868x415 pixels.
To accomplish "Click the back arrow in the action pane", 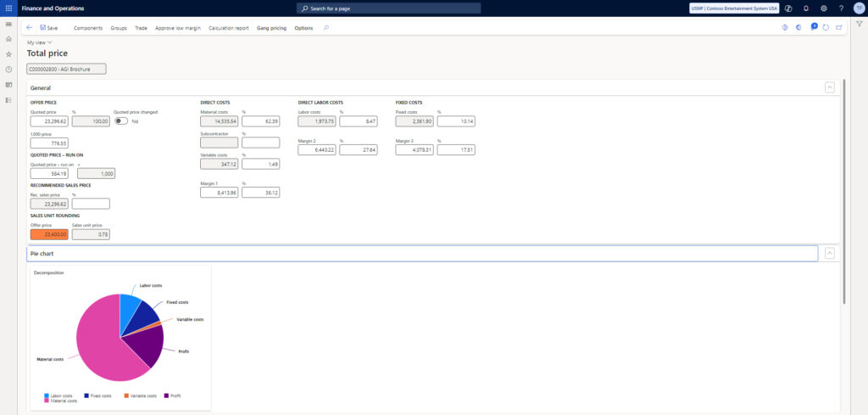I will pyautogui.click(x=30, y=28).
